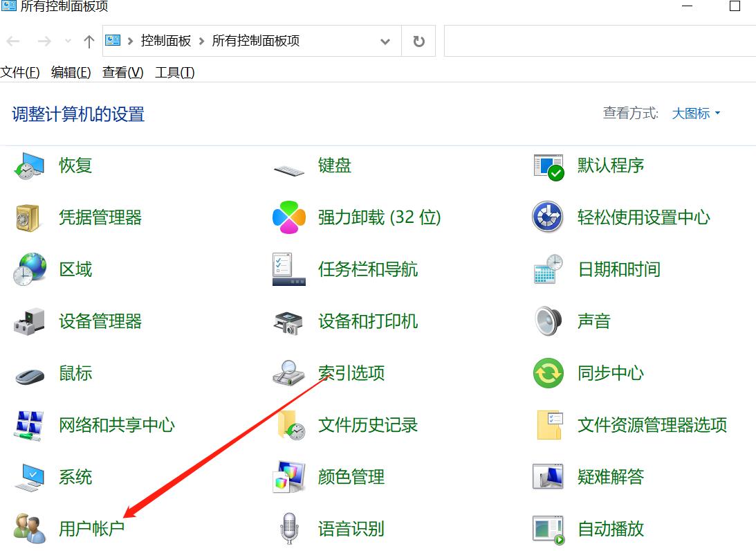756x551 pixels.
Task: Click the 强力卸载 colorful clover icon
Action: pyautogui.click(x=289, y=217)
